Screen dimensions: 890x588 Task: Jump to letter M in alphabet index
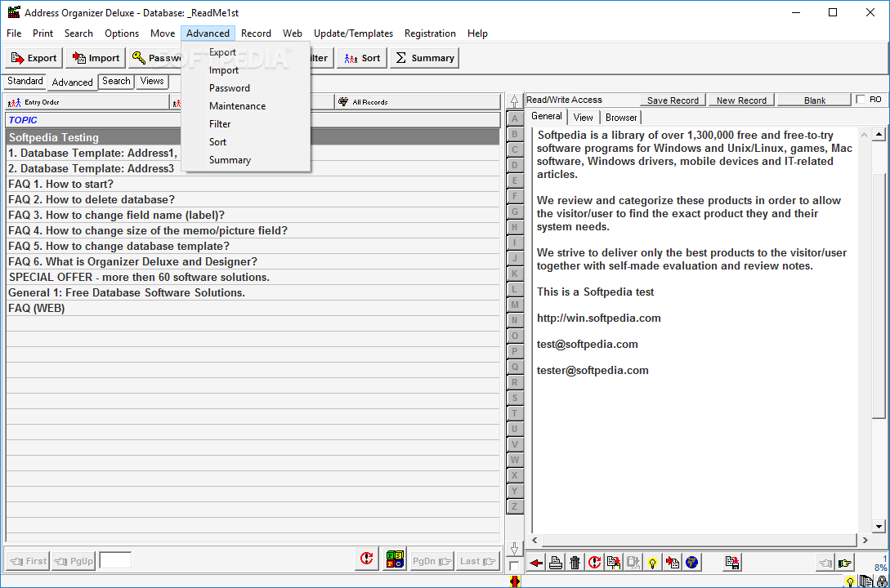point(515,305)
